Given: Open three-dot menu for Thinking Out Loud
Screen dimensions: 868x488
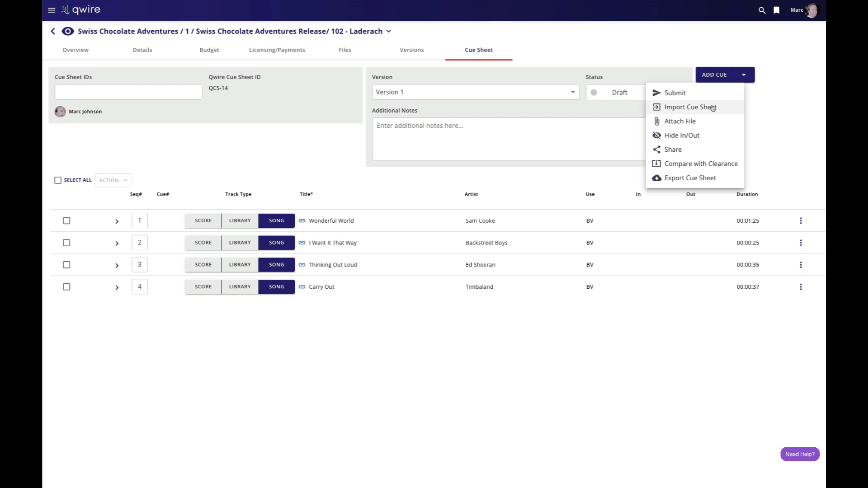Looking at the screenshot, I should pos(801,265).
